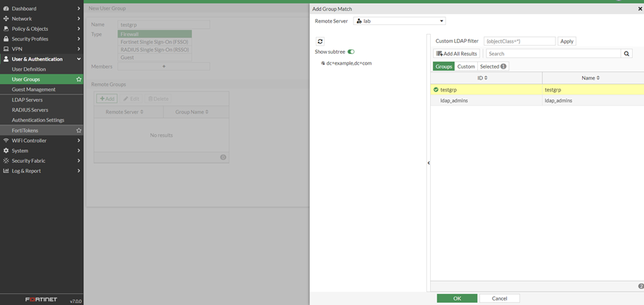
Task: Click the OK button
Action: coord(457,298)
